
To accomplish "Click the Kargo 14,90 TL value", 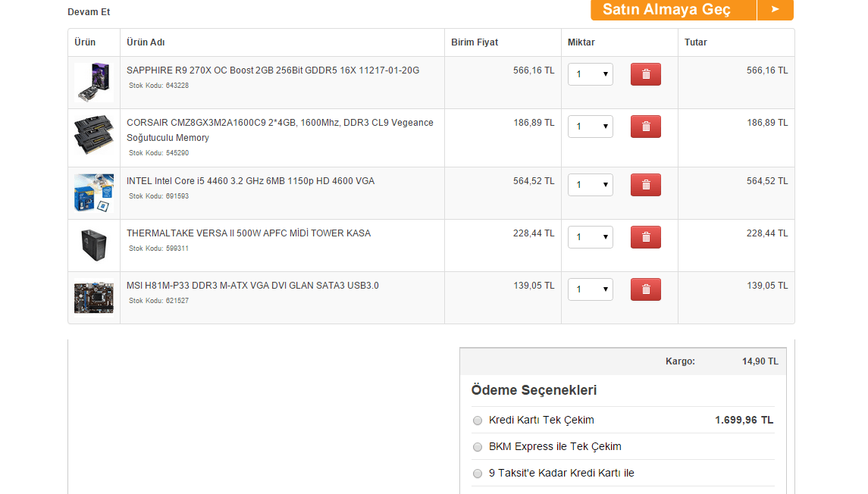I will 760,361.
